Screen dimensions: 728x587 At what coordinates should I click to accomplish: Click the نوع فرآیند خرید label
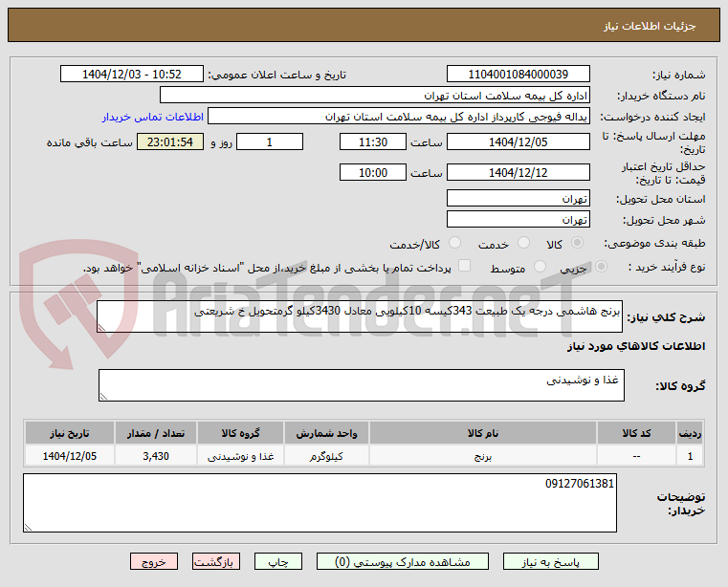pyautogui.click(x=666, y=268)
